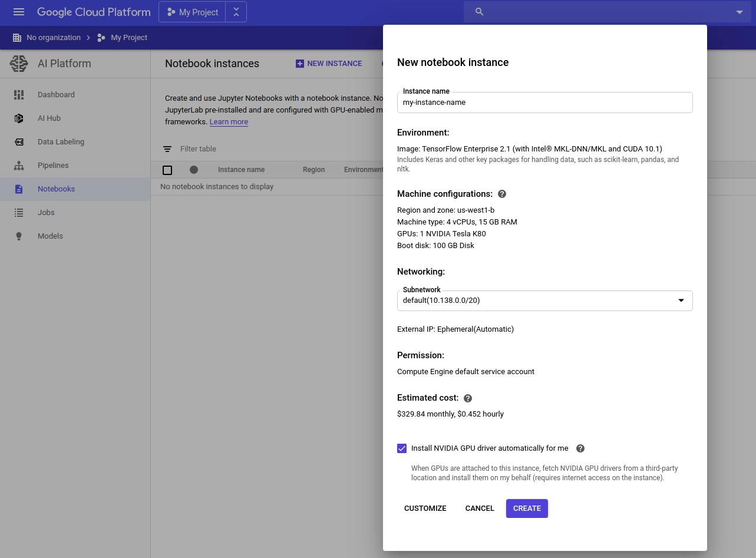Click 'Compute Engine default service account' text
This screenshot has width=756, height=558.
click(x=466, y=372)
